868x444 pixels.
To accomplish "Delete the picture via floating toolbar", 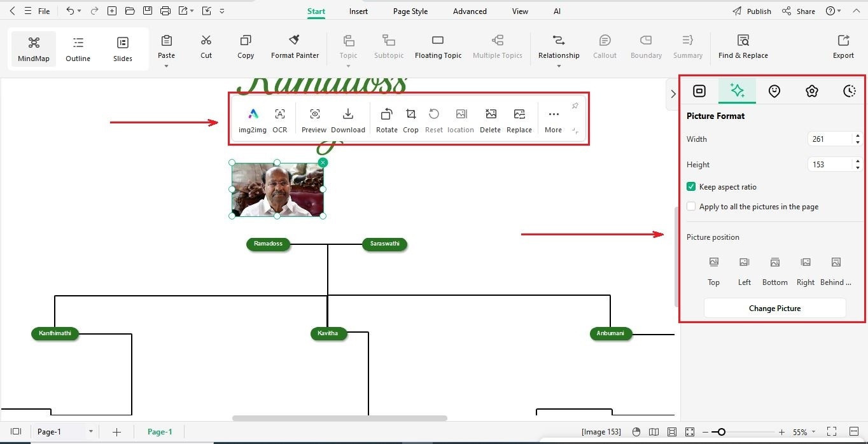I will point(490,120).
